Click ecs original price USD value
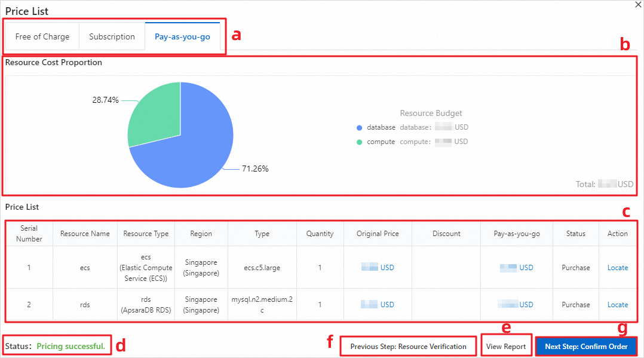The height and width of the screenshot is (358, 644). coord(378,268)
